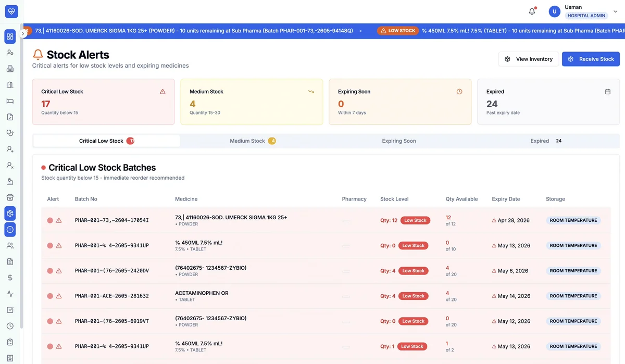The image size is (625, 364).
Task: Select the ACETAMINOPHEN OR batch row
Action: pyautogui.click(x=326, y=296)
